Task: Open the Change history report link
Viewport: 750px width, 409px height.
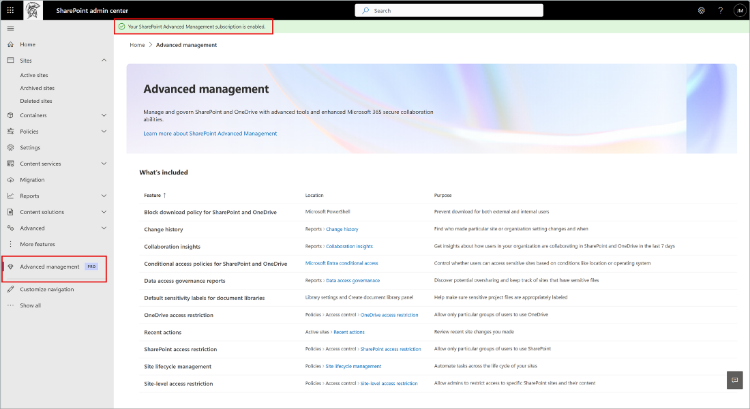Action: 342,229
